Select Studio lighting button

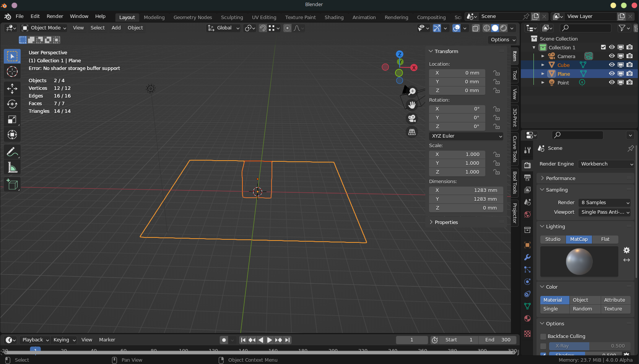[x=553, y=239]
